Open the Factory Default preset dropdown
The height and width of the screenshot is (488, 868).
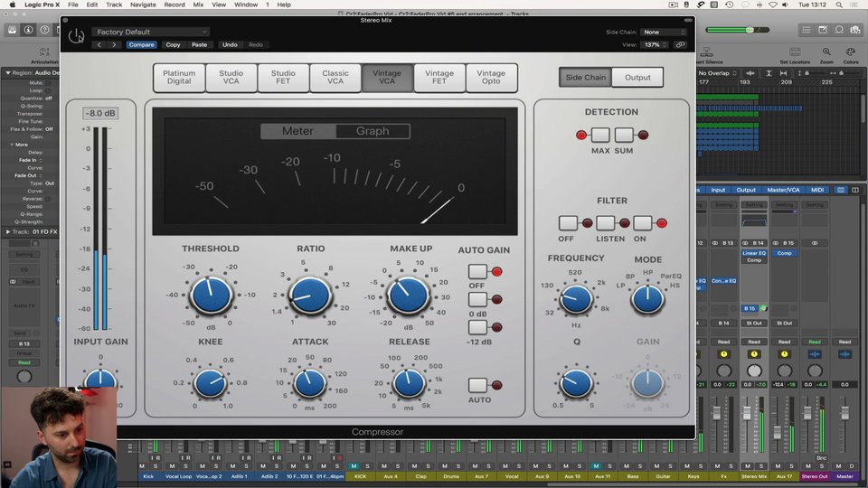click(151, 33)
